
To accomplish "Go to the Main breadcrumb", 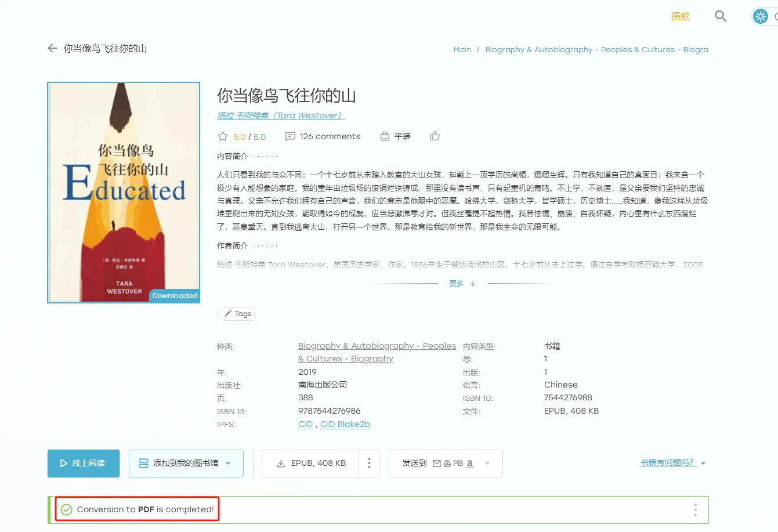I will click(462, 50).
